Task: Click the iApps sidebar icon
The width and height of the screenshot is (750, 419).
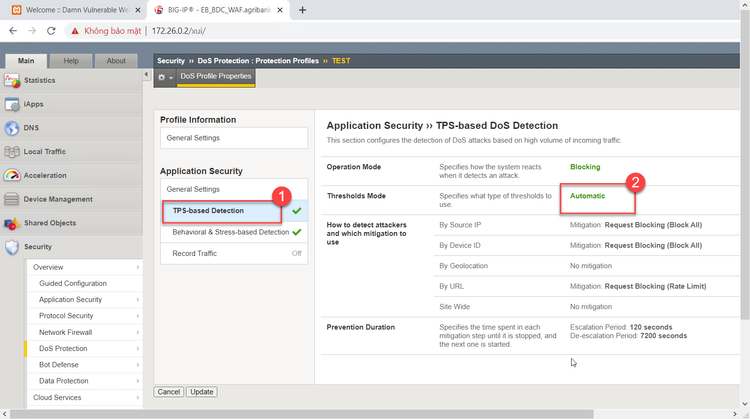Action: point(12,104)
